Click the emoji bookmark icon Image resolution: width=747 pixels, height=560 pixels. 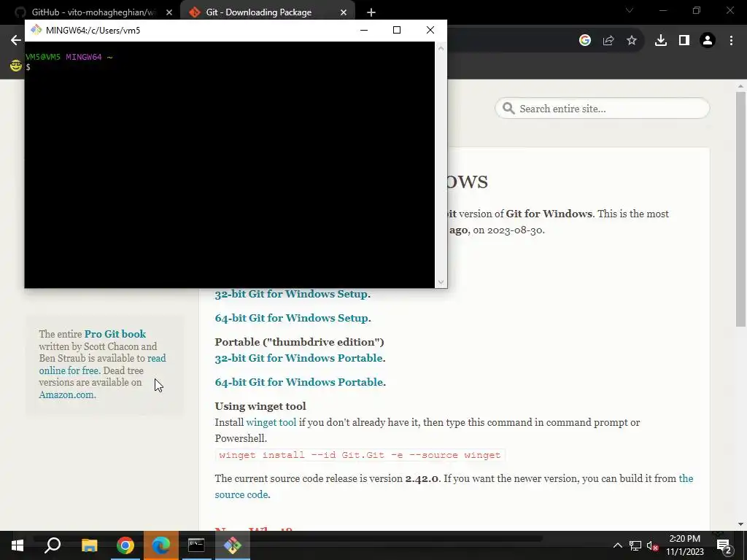pos(16,66)
